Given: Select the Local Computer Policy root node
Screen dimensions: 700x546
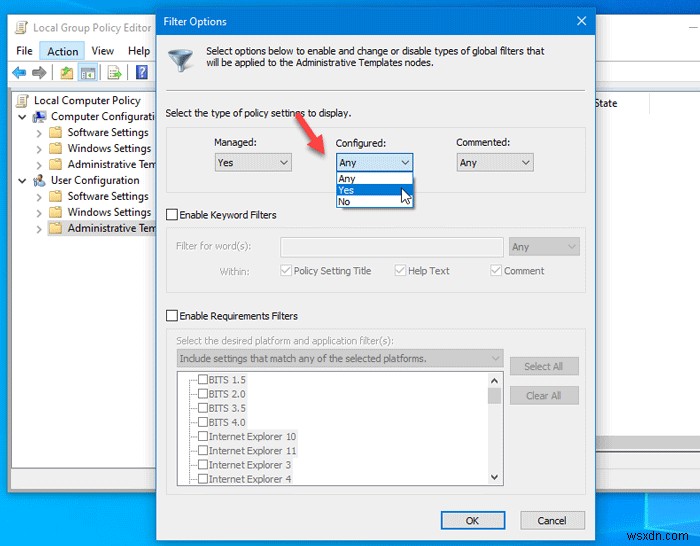Looking at the screenshot, I should point(87,100).
